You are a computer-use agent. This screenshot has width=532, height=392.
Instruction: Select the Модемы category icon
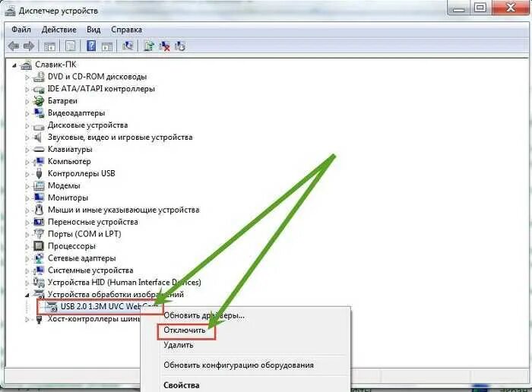click(x=39, y=186)
